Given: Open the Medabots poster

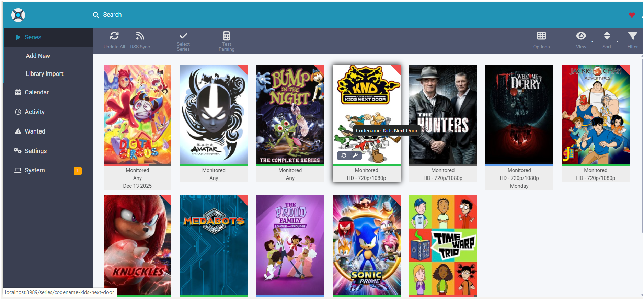Looking at the screenshot, I should (214, 245).
